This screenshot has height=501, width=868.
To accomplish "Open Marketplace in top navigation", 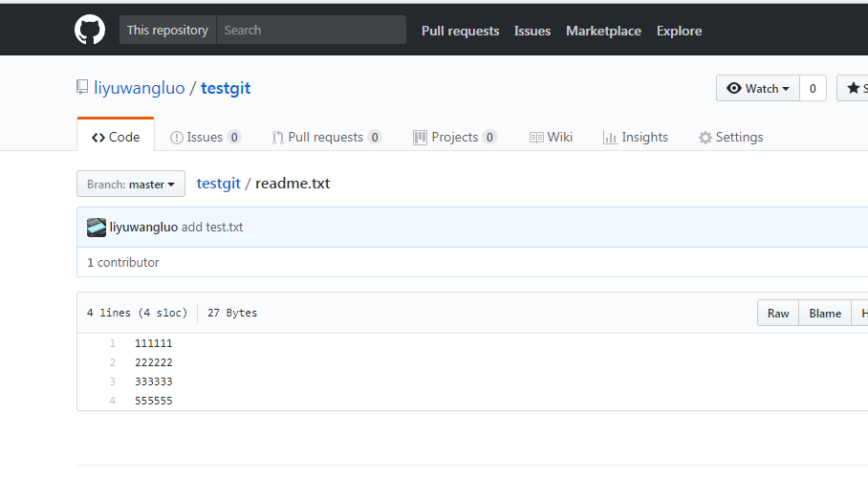I will 603,31.
